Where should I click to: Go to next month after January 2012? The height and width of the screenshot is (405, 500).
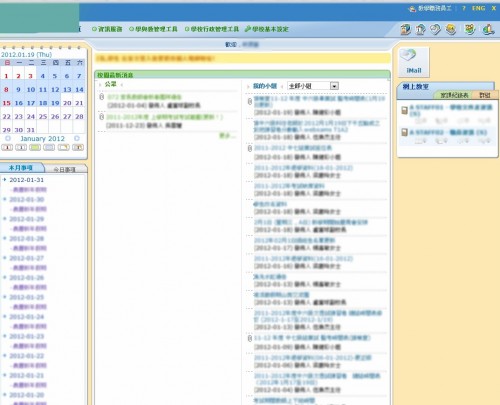pos(77,138)
